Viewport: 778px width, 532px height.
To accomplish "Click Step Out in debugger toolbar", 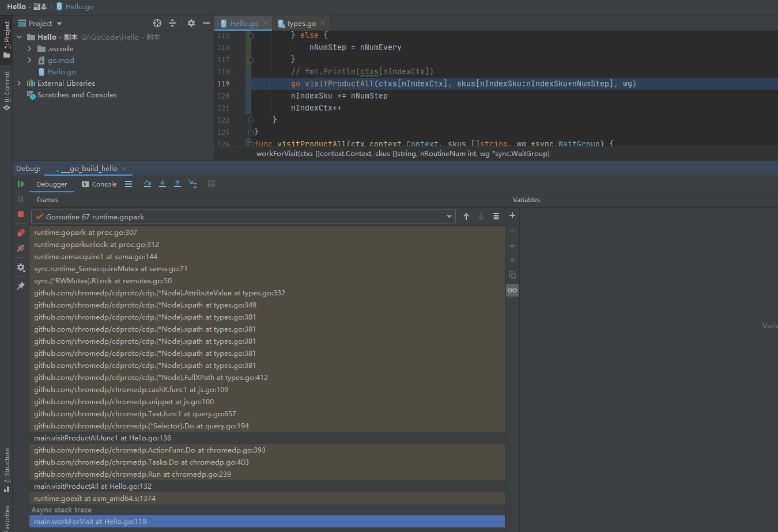I will [177, 184].
